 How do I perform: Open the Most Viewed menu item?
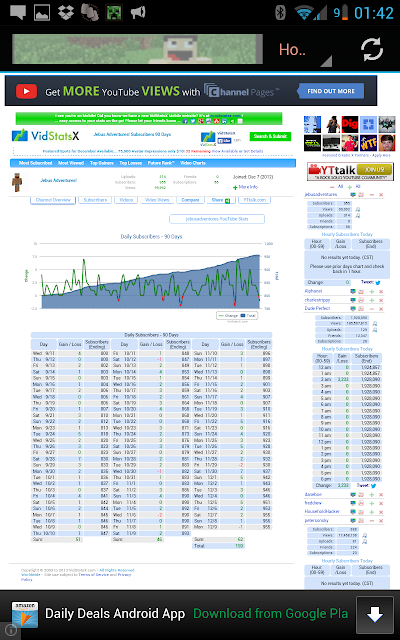point(71,163)
